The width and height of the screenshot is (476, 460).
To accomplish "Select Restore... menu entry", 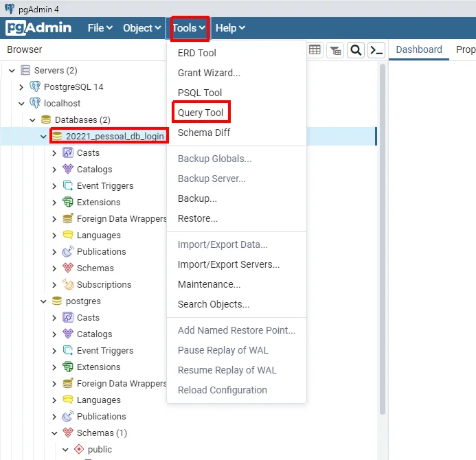I will (198, 218).
